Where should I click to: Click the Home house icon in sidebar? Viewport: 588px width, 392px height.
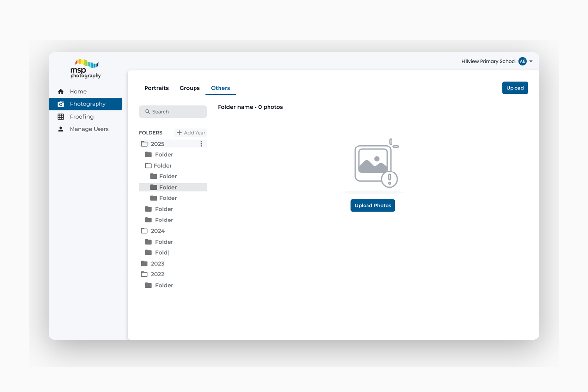[x=61, y=91]
